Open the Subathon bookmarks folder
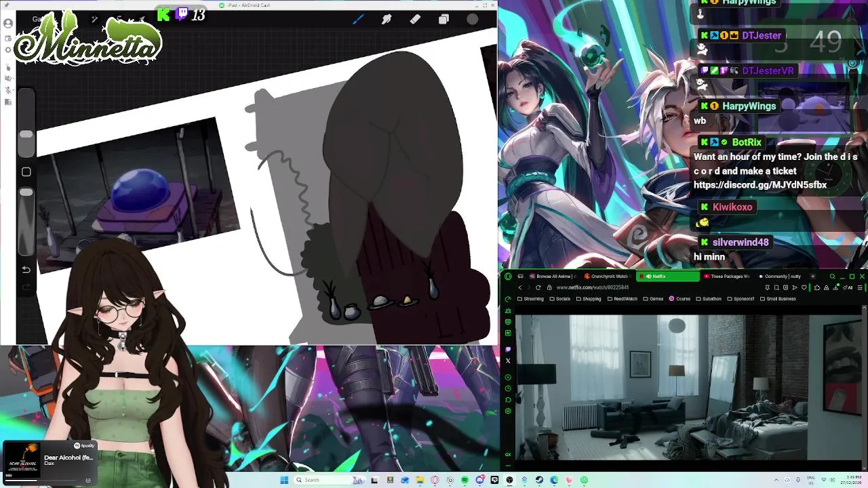This screenshot has width=868, height=488. pyautogui.click(x=708, y=299)
